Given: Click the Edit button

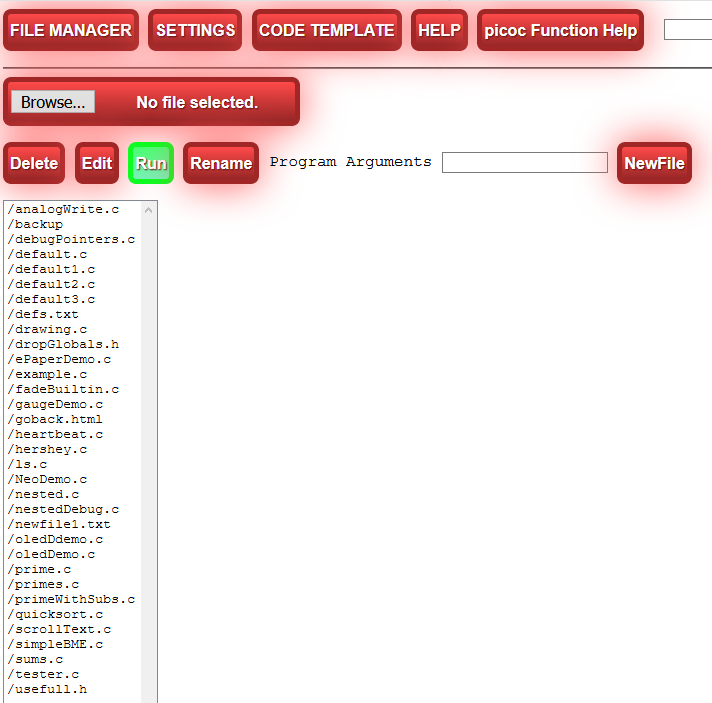Looking at the screenshot, I should (x=97, y=163).
